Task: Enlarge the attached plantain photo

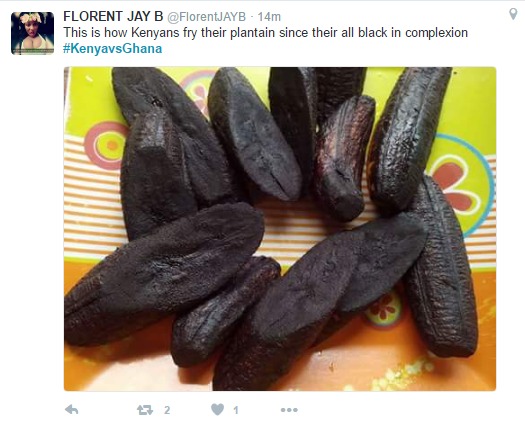Action: click(x=280, y=229)
